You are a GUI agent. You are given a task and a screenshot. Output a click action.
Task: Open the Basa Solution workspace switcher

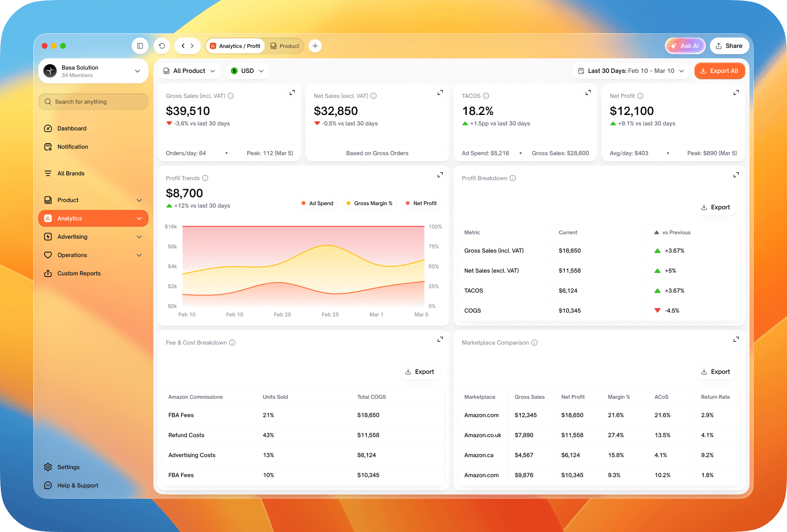(x=93, y=71)
